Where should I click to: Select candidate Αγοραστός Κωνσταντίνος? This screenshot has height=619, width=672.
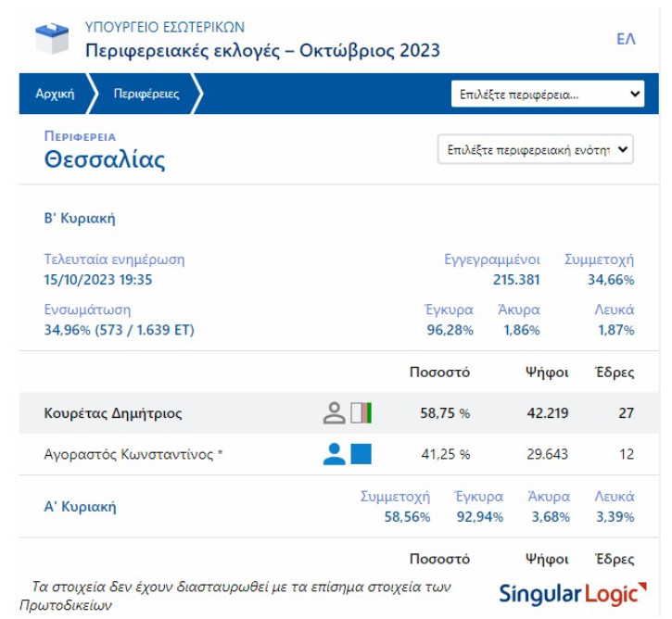[x=133, y=454]
